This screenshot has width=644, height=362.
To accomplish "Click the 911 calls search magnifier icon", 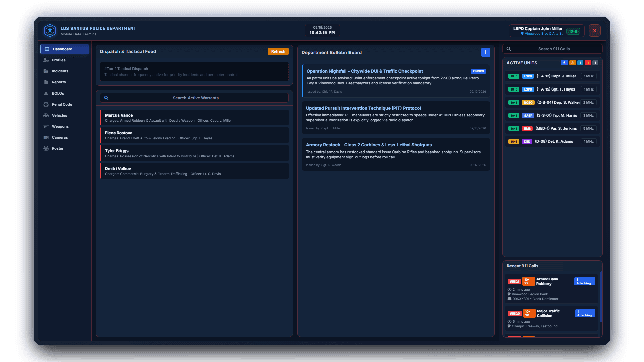I will (509, 49).
